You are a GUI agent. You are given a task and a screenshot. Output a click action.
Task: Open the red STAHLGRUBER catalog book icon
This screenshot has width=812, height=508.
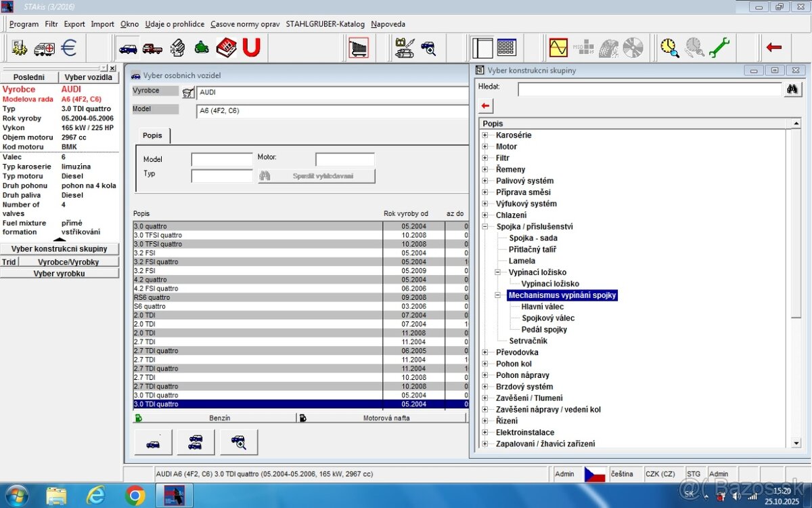pyautogui.click(x=226, y=47)
